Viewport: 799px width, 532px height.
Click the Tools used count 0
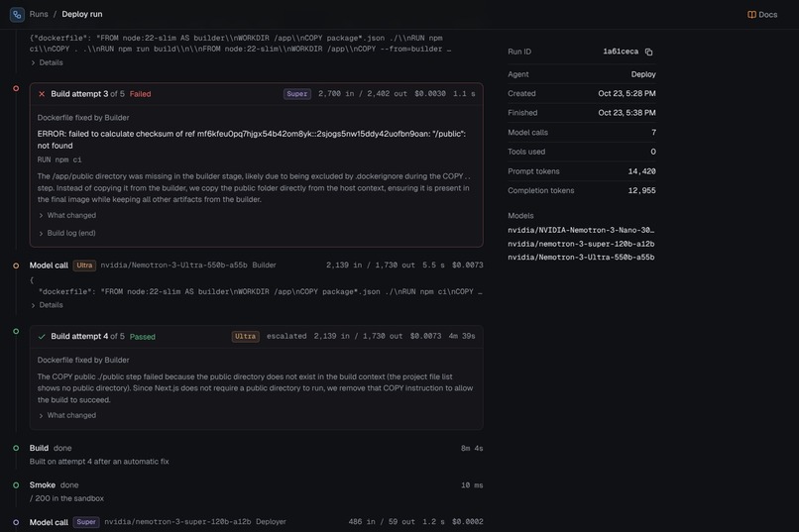tap(653, 152)
